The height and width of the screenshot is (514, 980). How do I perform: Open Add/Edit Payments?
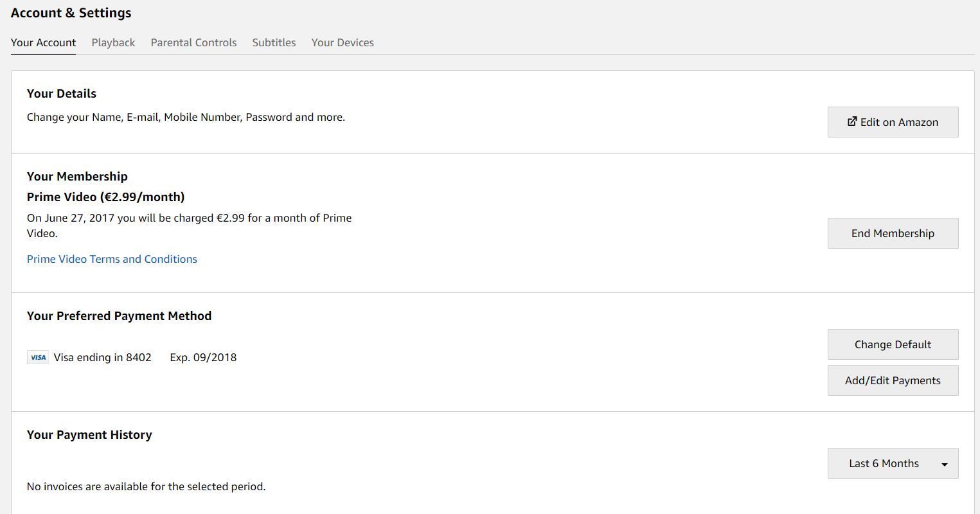tap(893, 380)
